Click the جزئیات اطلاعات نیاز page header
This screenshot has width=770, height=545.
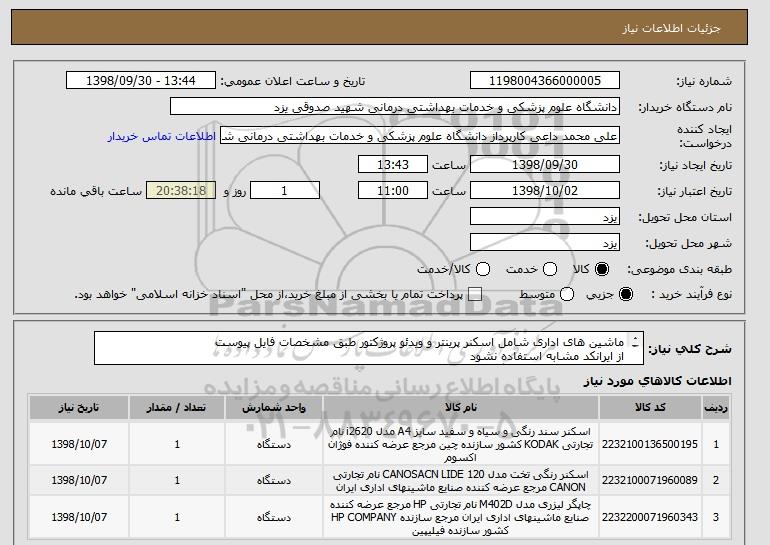[x=671, y=28]
